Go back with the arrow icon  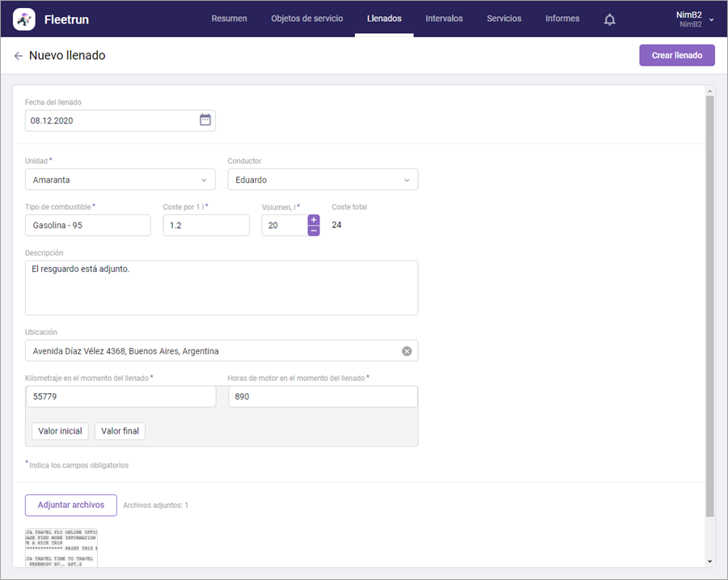[18, 56]
